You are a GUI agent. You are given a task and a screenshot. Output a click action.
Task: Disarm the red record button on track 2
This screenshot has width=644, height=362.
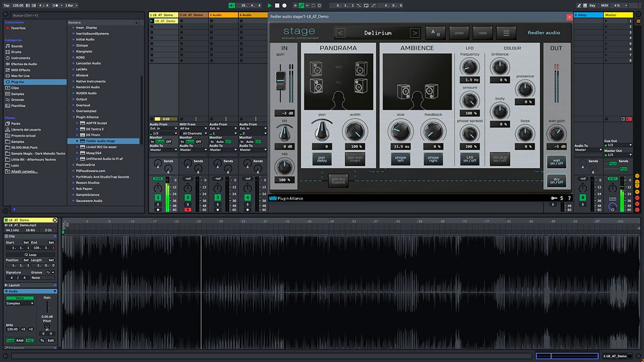pyautogui.click(x=188, y=210)
